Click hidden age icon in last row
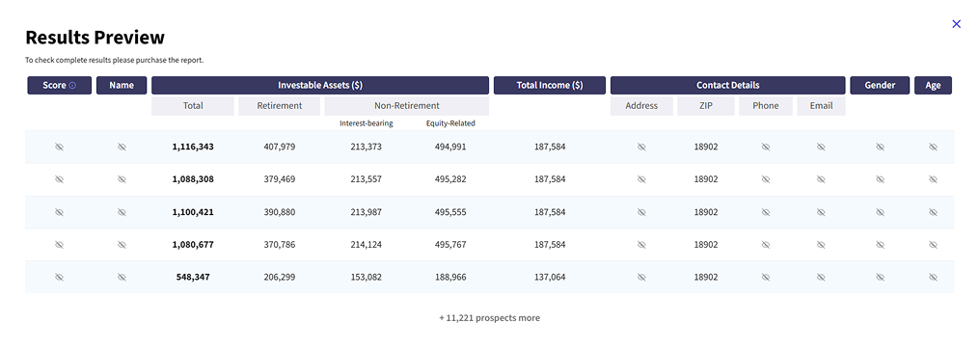The image size is (980, 350). point(933,277)
